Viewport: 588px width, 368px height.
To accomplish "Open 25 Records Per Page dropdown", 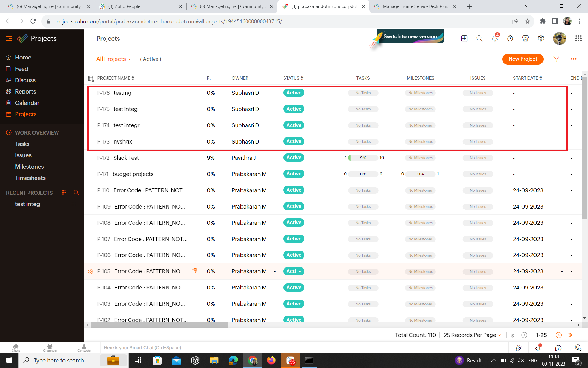I will coord(472,335).
